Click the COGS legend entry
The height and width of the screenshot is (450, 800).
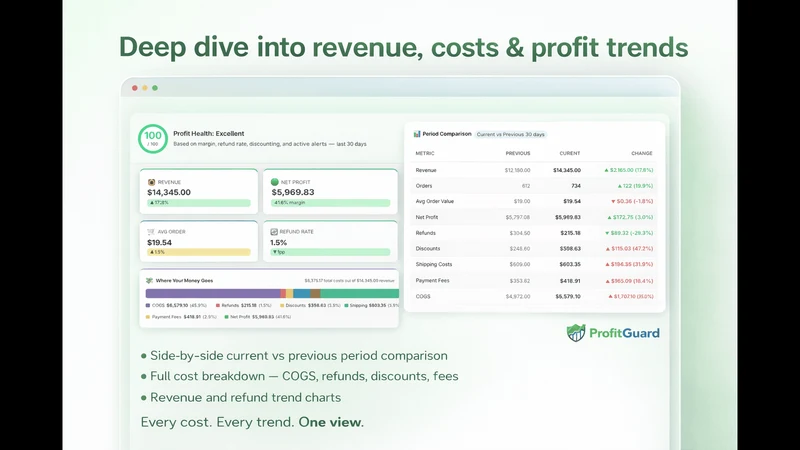click(176, 306)
